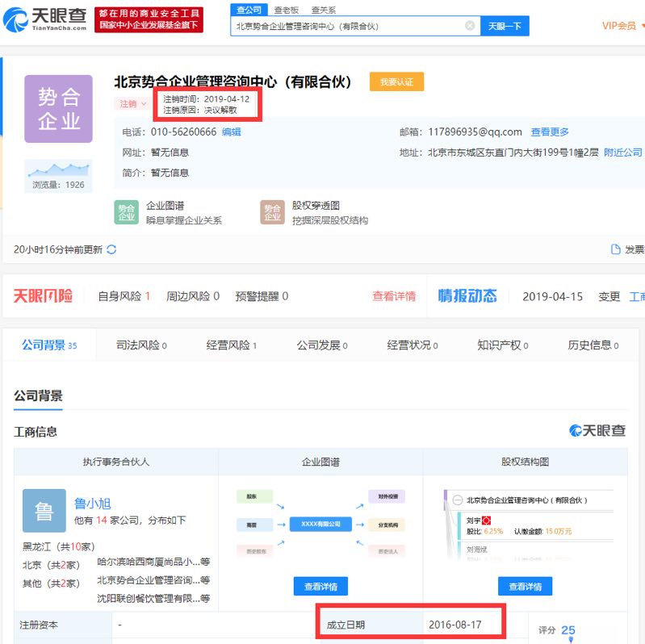Screen dimensions: 645x644
Task: Open the VIP会员 dropdown menu
Action: click(x=622, y=26)
